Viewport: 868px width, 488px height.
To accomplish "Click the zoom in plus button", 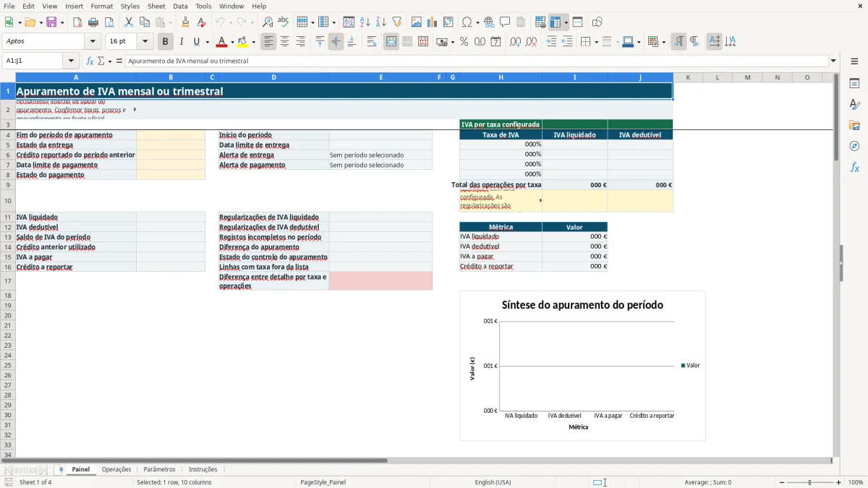I will click(839, 482).
